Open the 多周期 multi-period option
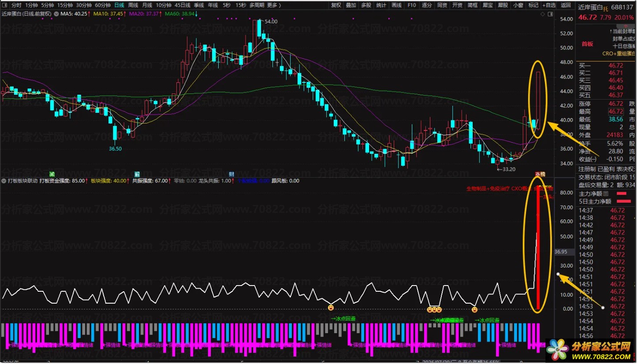This screenshot has height=364, width=638. pos(257,5)
